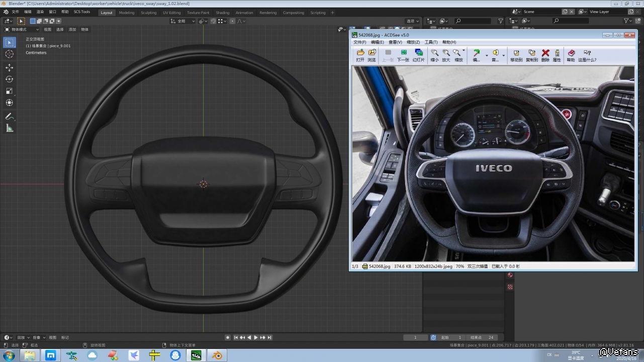Select the Rotate tool
This screenshot has height=362, width=644.
(x=10, y=79)
